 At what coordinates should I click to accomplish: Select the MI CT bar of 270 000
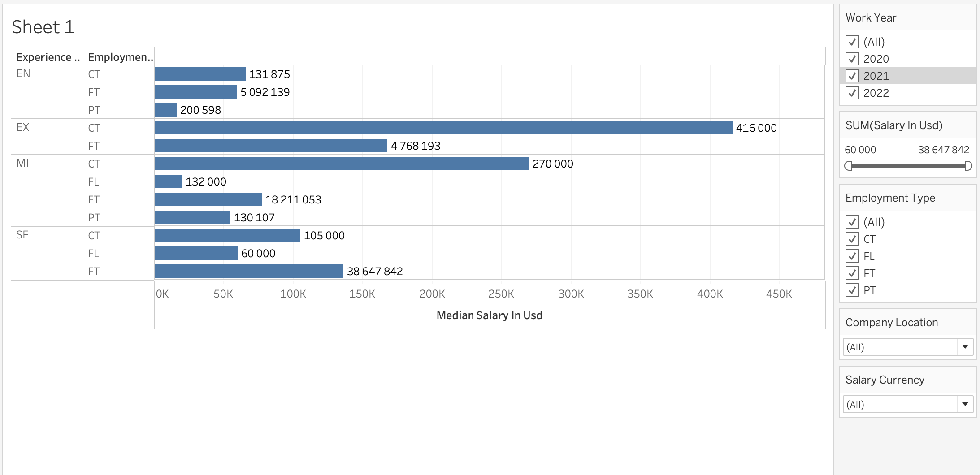[341, 164]
